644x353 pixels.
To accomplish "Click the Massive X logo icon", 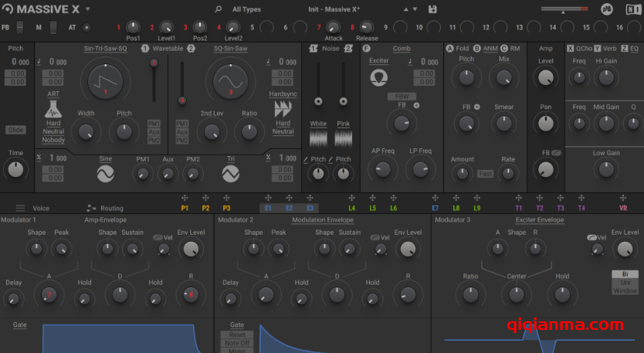I will [x=8, y=8].
